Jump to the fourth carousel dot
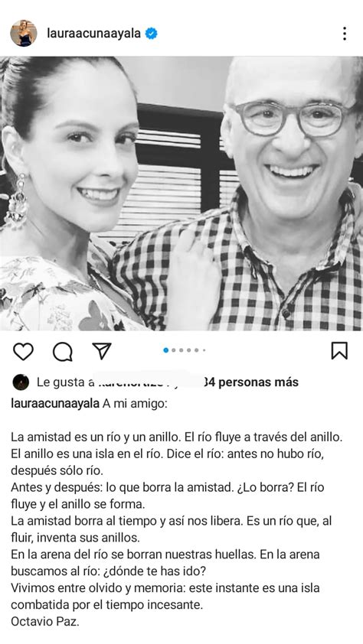This screenshot has height=644, width=363. 188,350
